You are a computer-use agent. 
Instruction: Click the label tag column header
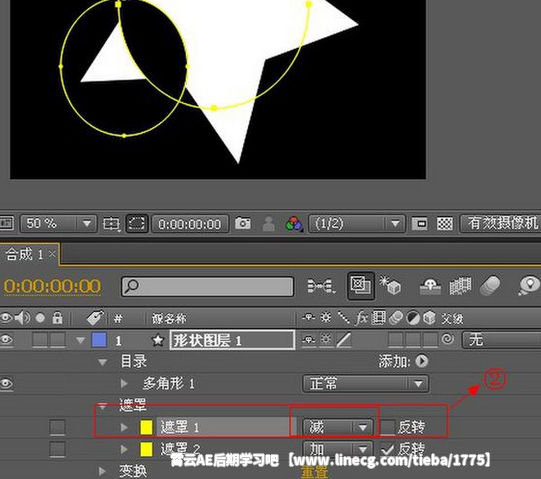pos(96,317)
